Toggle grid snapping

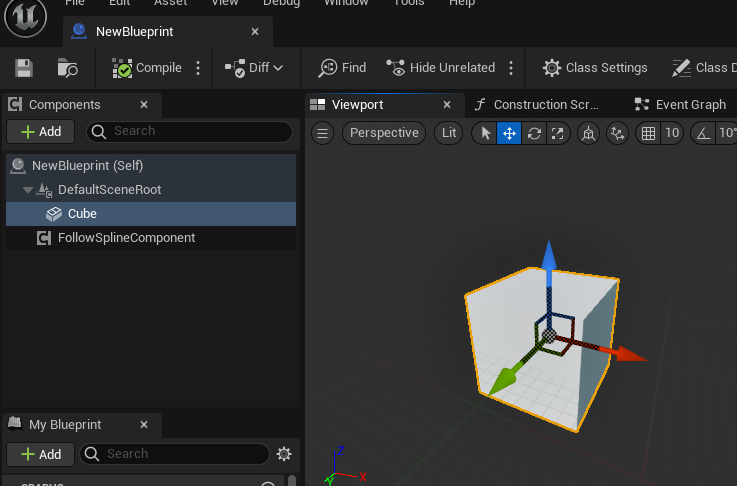point(648,133)
